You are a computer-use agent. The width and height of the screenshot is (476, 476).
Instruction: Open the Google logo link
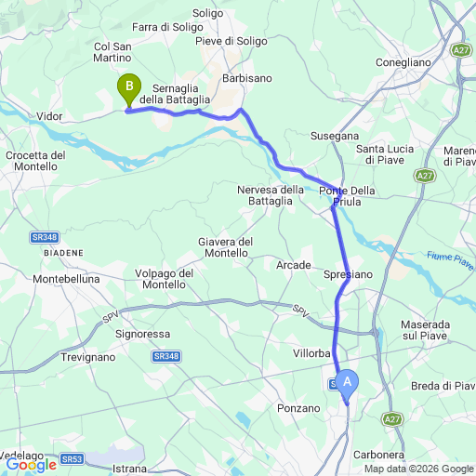(32, 465)
